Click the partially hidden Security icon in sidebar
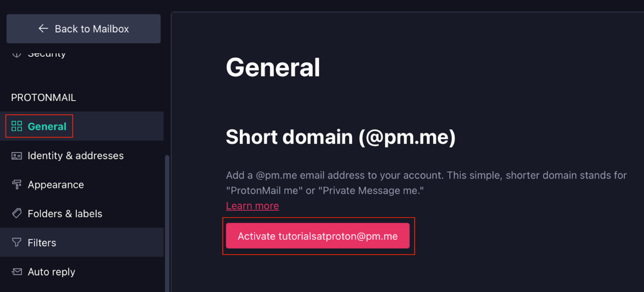The height and width of the screenshot is (292, 644). (x=17, y=54)
